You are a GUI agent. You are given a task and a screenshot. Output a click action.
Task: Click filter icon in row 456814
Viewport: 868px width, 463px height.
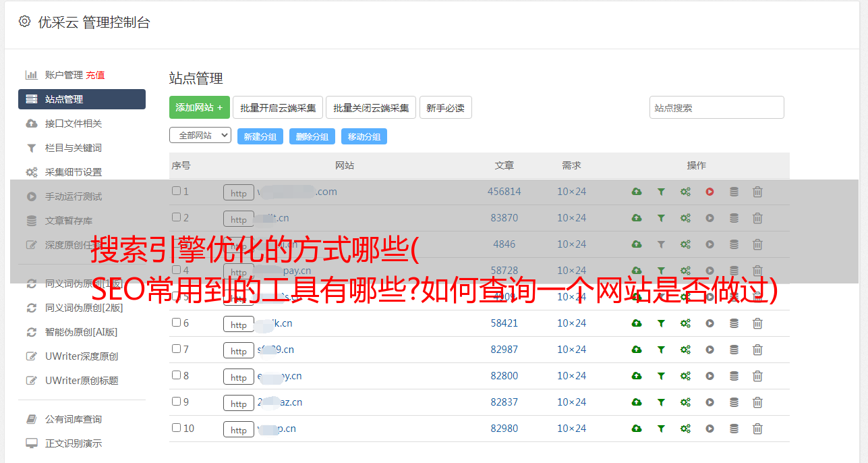point(661,192)
